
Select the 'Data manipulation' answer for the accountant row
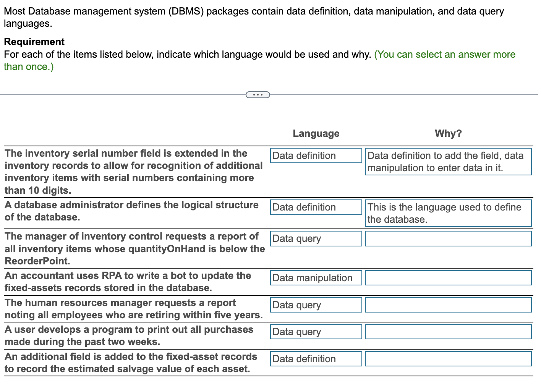click(316, 278)
